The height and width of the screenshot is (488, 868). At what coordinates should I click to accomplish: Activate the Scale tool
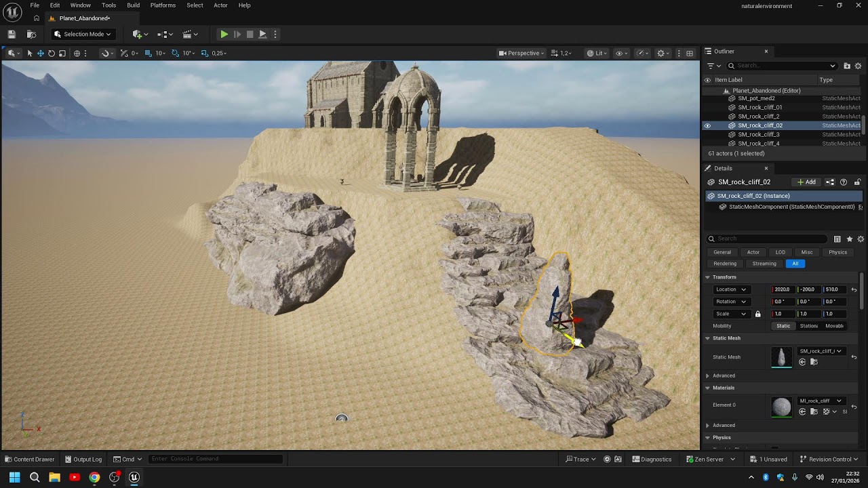[x=62, y=53]
